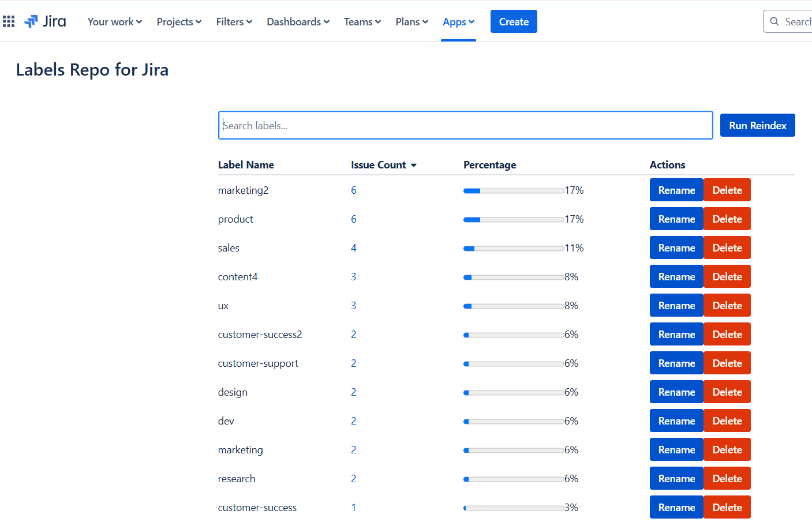Viewport: 812px width, 522px height.
Task: Click the sales percentage progress bar
Action: tap(514, 249)
